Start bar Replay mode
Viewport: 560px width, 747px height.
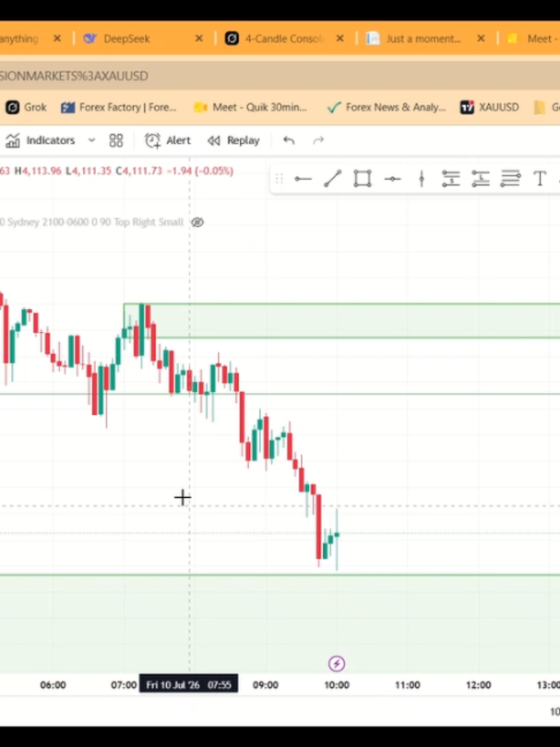point(233,140)
